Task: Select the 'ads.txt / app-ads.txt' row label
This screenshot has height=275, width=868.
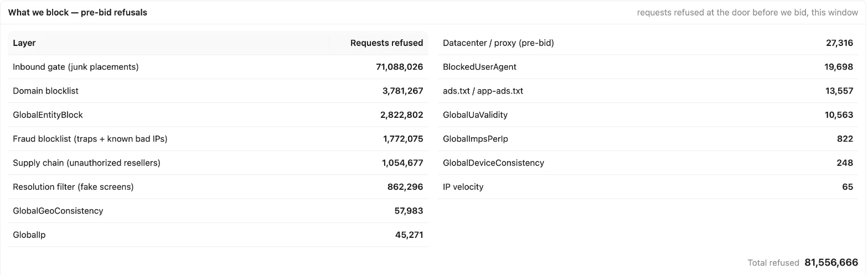Action: 483,91
